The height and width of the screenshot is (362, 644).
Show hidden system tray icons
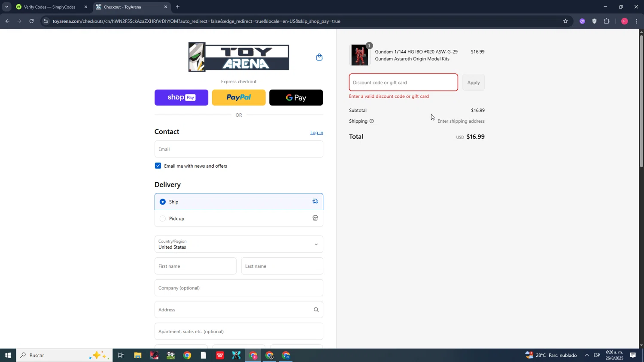[x=587, y=355]
